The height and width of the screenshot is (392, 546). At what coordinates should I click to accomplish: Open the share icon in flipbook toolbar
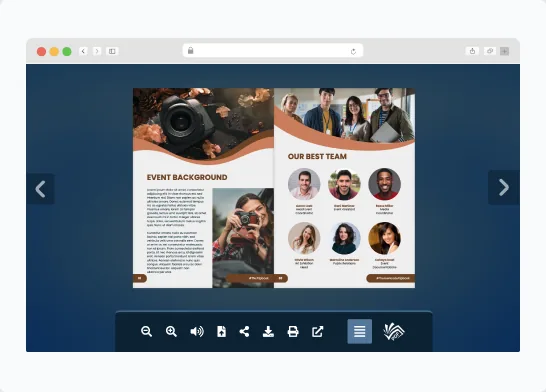coord(244,331)
